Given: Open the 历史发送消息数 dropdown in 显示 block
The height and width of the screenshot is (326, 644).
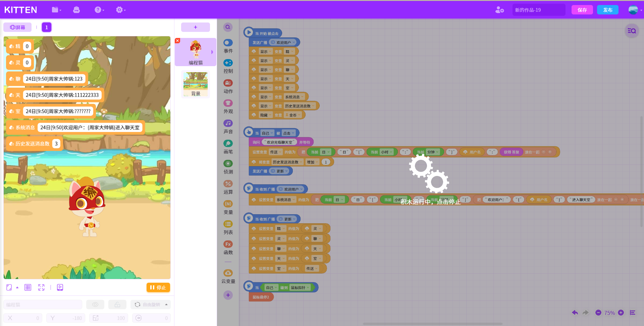Looking at the screenshot, I should pyautogui.click(x=300, y=106).
